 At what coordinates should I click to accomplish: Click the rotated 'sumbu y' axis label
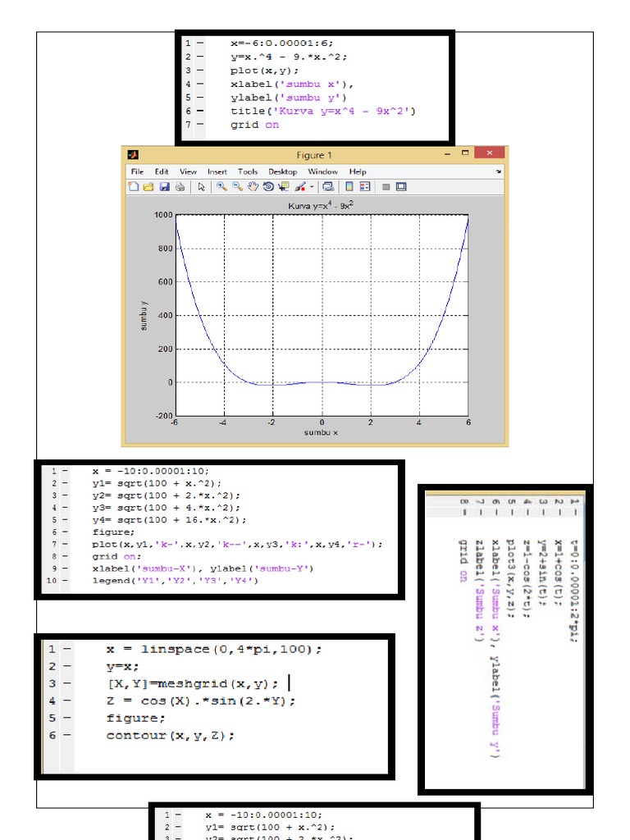click(x=144, y=316)
